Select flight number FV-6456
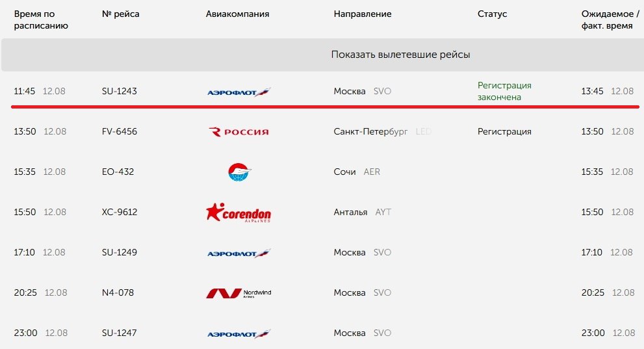Image resolution: width=644 pixels, height=349 pixels. click(120, 131)
